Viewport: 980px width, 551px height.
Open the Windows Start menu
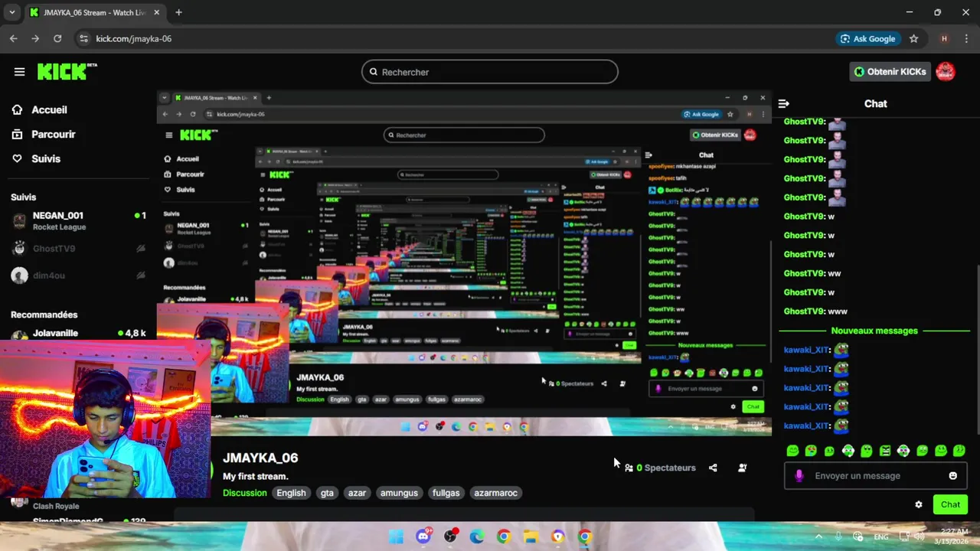pyautogui.click(x=396, y=536)
